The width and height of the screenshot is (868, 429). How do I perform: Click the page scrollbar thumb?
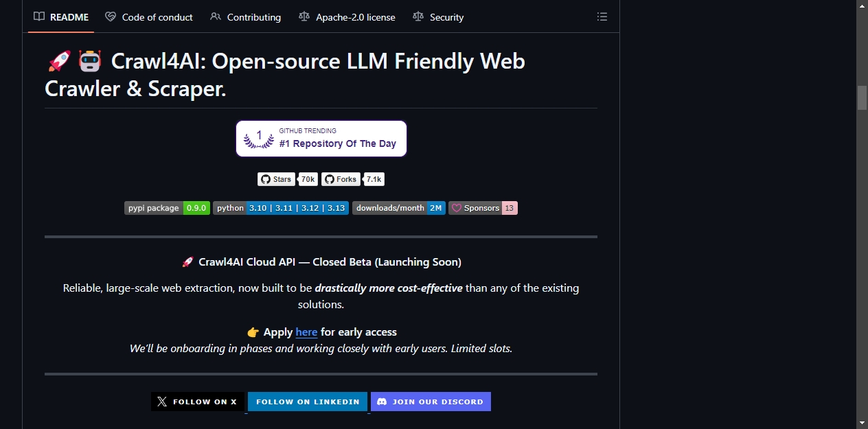[862, 98]
